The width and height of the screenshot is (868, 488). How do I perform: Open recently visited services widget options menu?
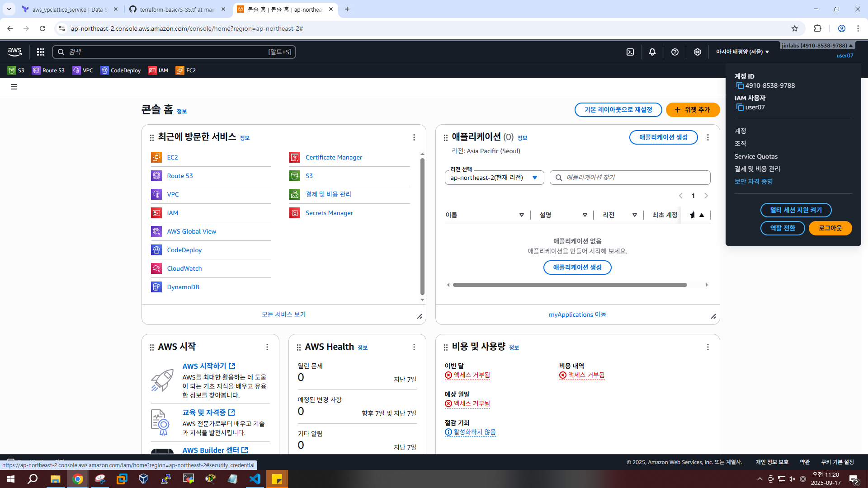[x=414, y=137]
